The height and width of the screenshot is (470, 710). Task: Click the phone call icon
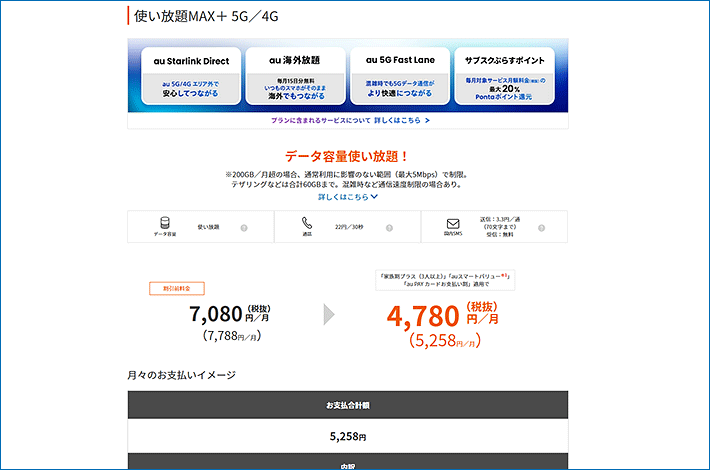click(x=307, y=223)
